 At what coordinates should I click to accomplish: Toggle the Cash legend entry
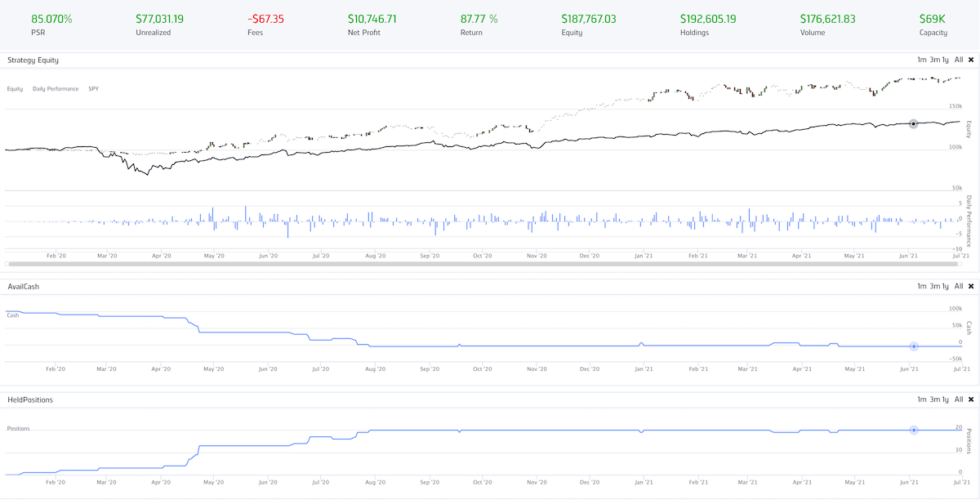(x=13, y=315)
